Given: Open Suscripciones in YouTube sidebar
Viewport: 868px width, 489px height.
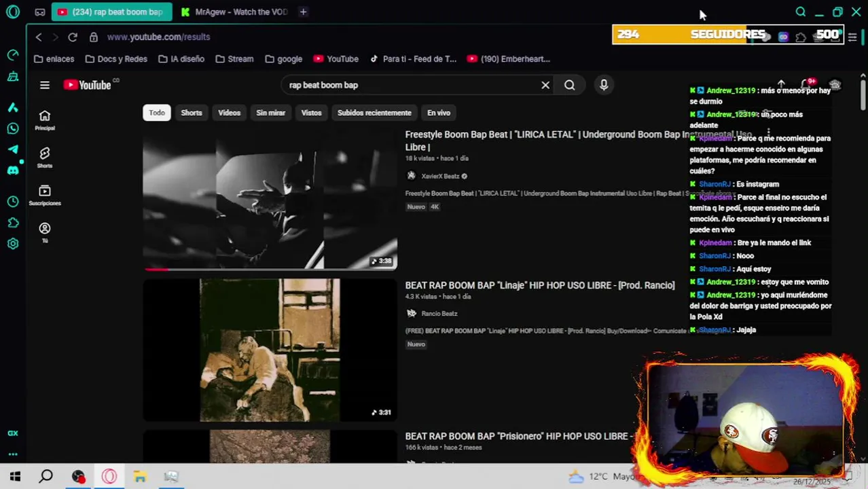Looking at the screenshot, I should (x=45, y=196).
